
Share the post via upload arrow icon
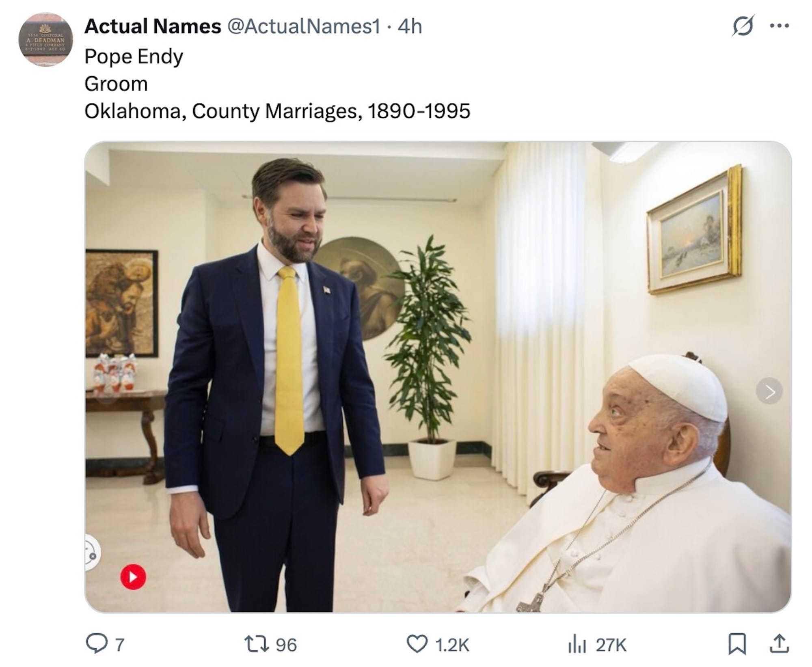coord(779,644)
